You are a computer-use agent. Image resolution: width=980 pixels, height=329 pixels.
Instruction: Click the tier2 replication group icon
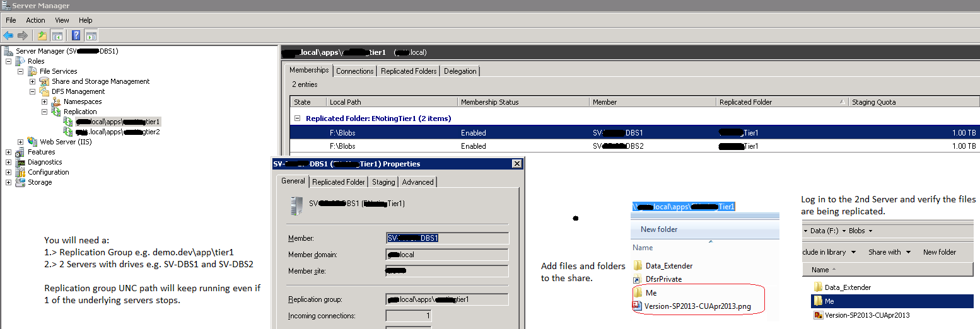[x=68, y=132]
